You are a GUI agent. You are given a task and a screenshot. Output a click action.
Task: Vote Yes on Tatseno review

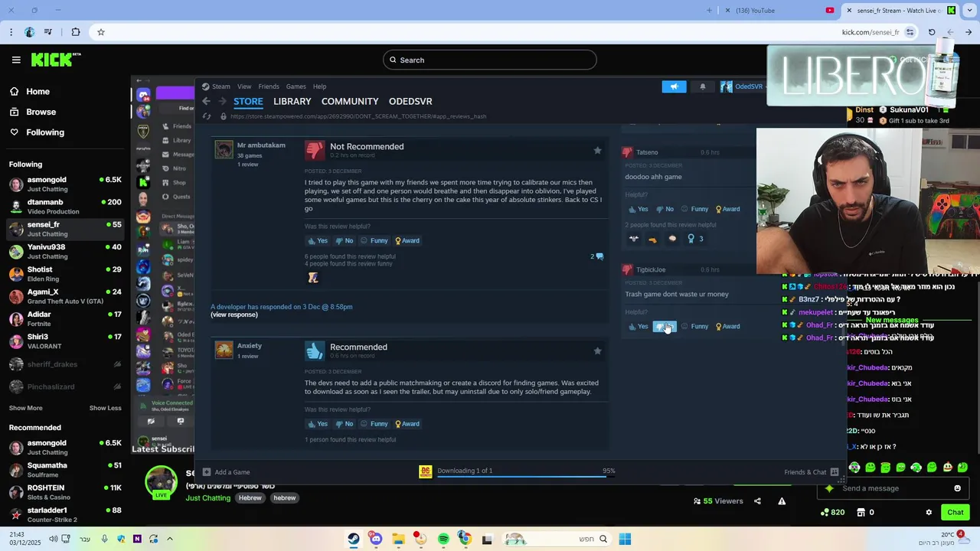click(638, 209)
